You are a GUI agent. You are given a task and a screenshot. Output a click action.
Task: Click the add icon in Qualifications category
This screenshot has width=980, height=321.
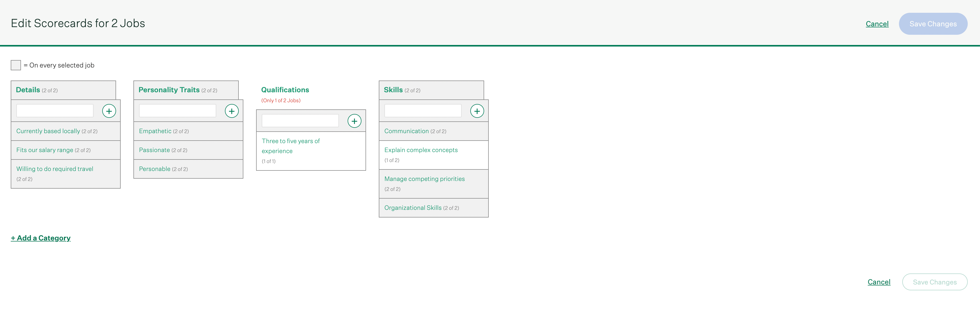click(x=354, y=121)
